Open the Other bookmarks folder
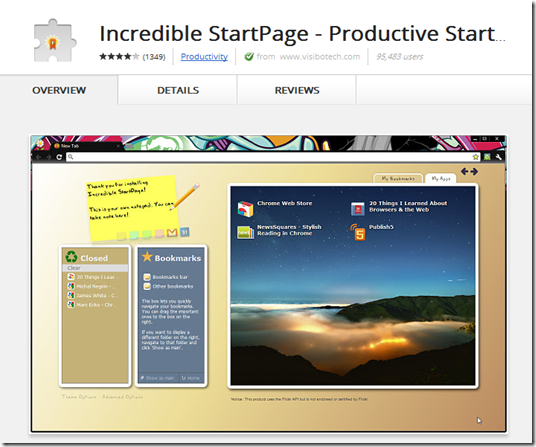This screenshot has height=447, width=536. click(x=168, y=286)
